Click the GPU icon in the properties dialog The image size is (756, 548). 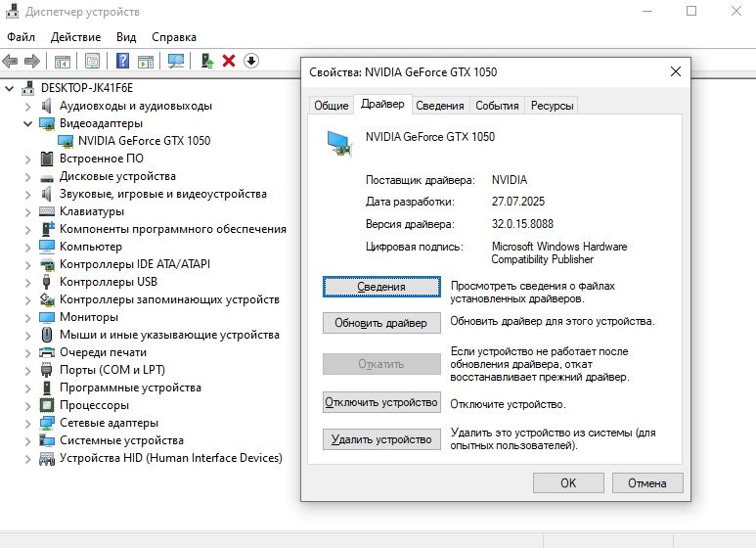tap(339, 143)
